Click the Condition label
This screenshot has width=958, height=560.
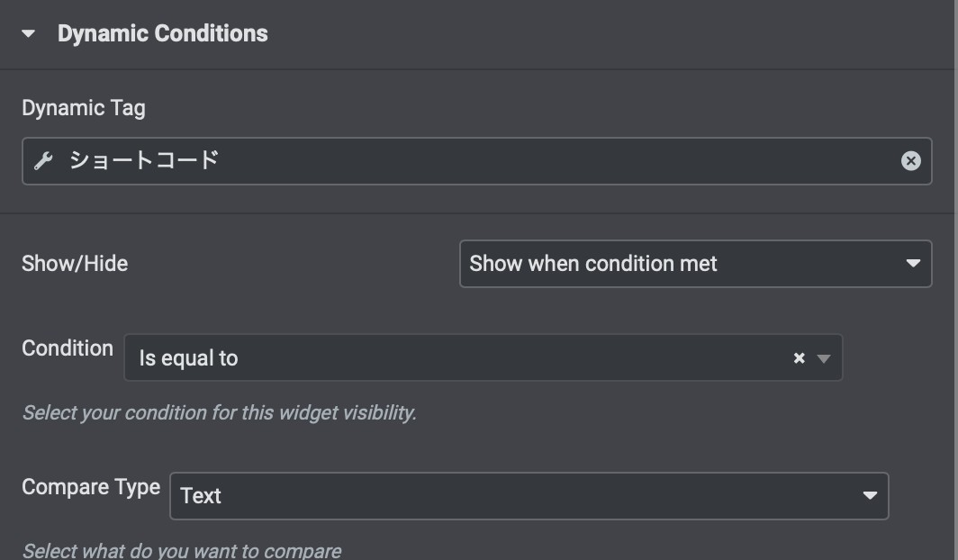tap(68, 348)
